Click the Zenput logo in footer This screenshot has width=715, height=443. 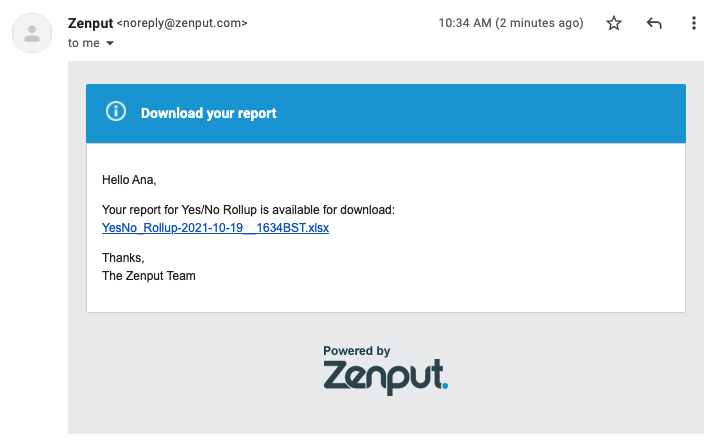pyautogui.click(x=386, y=376)
